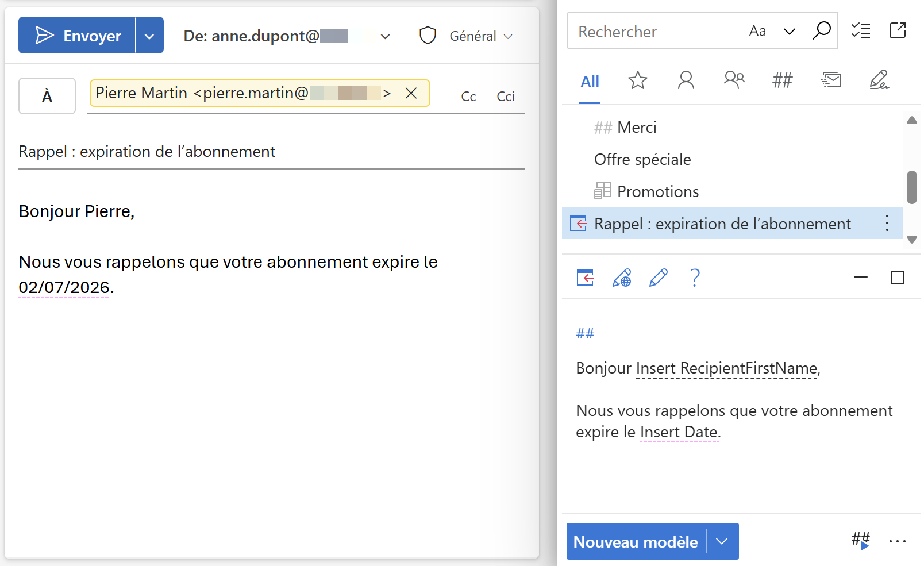Image resolution: width=924 pixels, height=566 pixels.
Task: Open the ## shortcuts tab
Action: 783,80
